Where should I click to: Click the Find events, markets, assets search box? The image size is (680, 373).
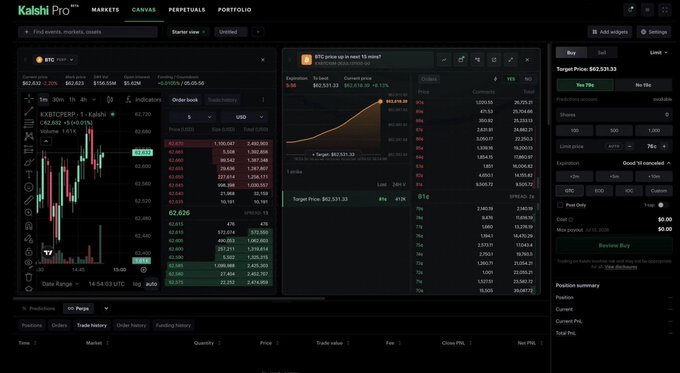(x=88, y=32)
